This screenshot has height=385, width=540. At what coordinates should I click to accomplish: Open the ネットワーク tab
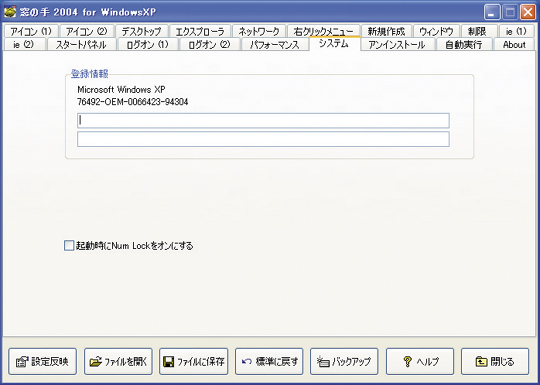click(x=259, y=31)
